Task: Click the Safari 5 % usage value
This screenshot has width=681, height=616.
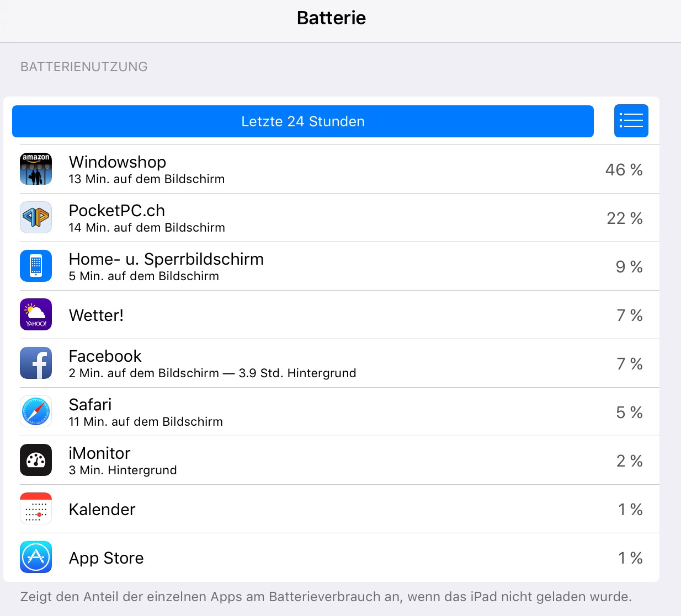Action: pos(629,413)
